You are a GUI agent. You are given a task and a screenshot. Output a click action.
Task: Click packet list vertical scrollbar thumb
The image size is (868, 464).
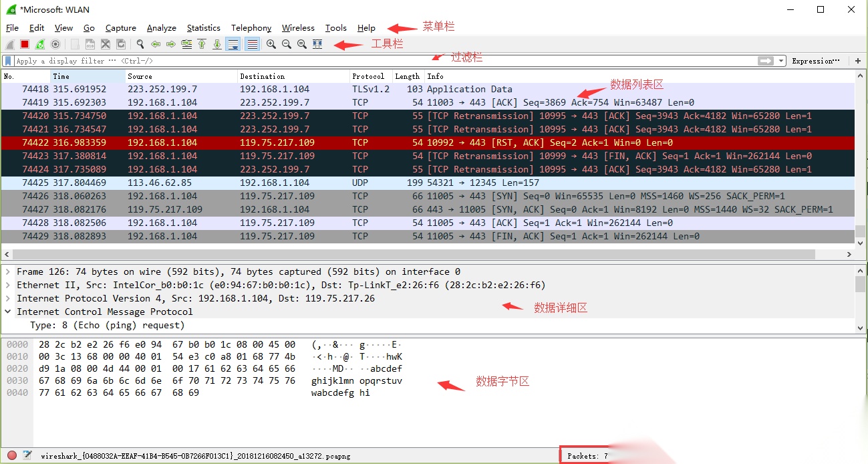pyautogui.click(x=860, y=231)
